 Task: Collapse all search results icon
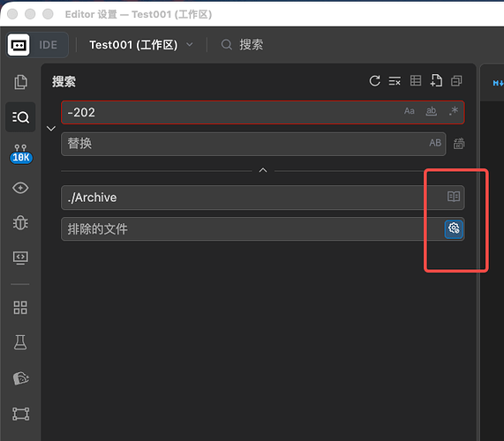[456, 80]
